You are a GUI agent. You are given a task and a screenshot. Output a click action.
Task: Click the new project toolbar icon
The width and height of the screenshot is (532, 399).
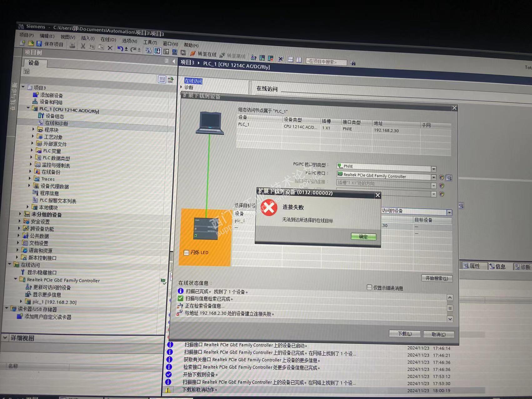[23, 43]
